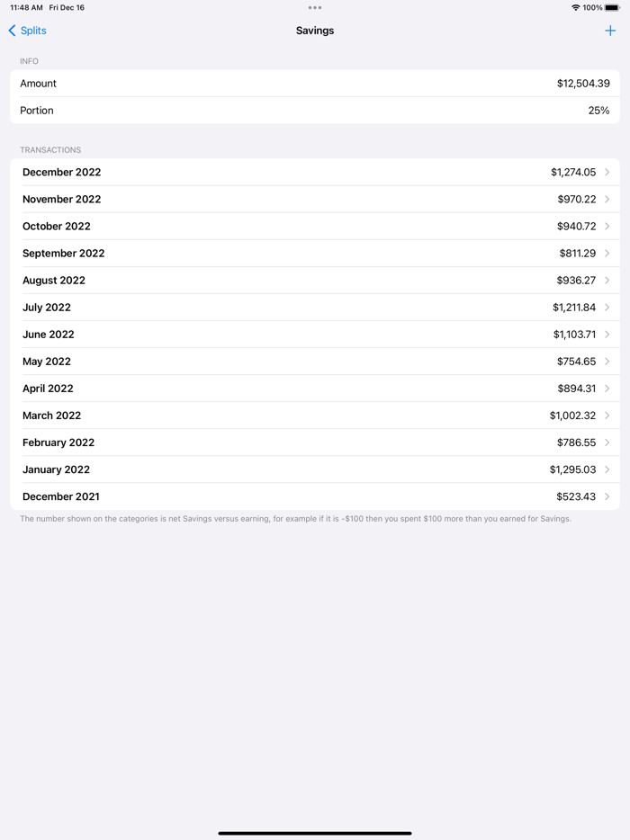
Task: Tap the plus icon to add a transaction
Action: click(612, 31)
